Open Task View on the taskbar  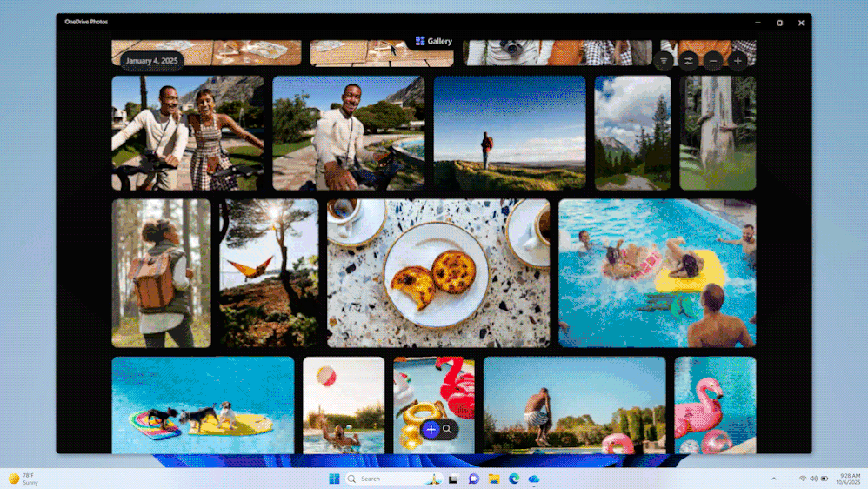point(453,479)
